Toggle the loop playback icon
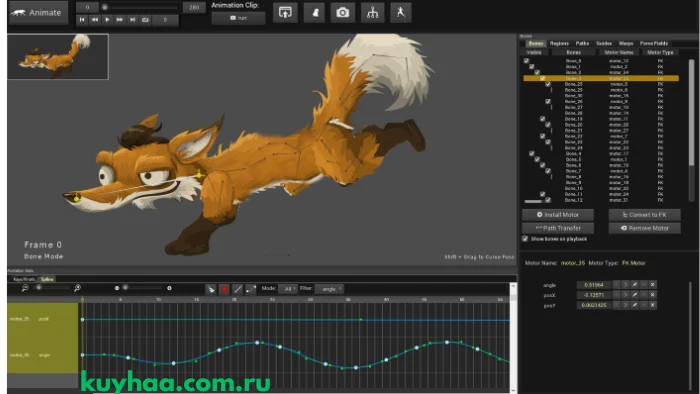700x394 pixels. pyautogui.click(x=145, y=20)
